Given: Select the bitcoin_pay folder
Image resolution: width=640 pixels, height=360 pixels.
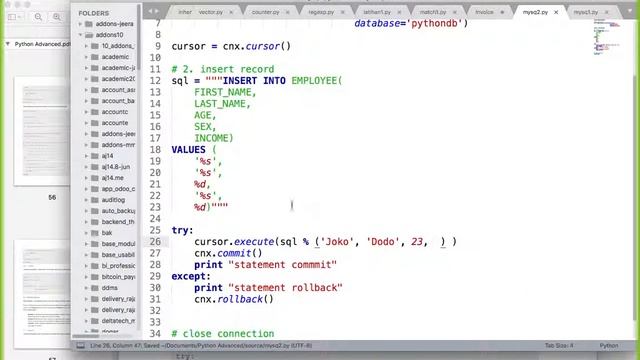Looking at the screenshot, I should pyautogui.click(x=118, y=277).
